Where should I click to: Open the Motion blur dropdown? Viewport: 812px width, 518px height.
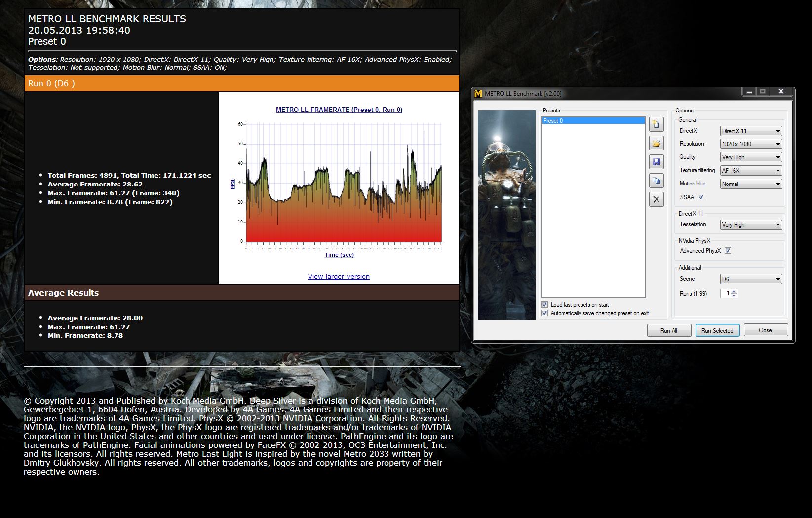(x=751, y=184)
